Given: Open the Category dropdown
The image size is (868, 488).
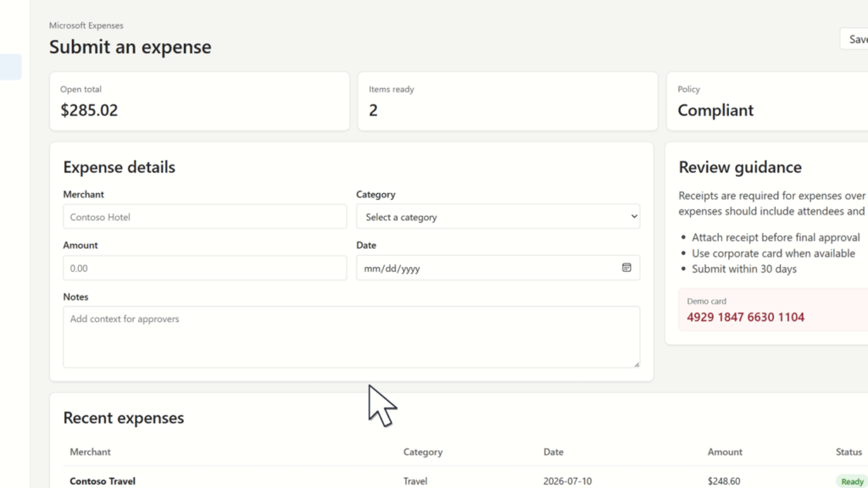Looking at the screenshot, I should point(498,217).
